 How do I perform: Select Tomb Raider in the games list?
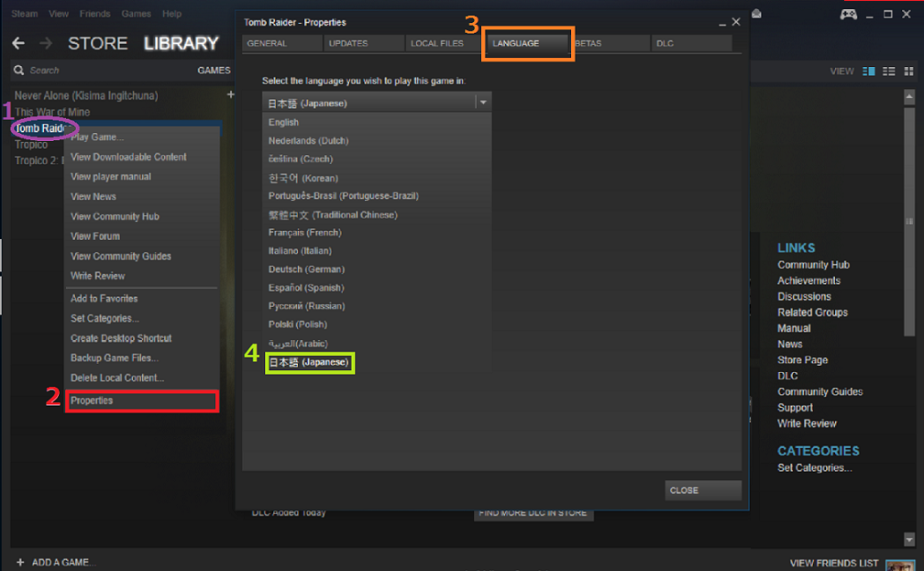[41, 128]
